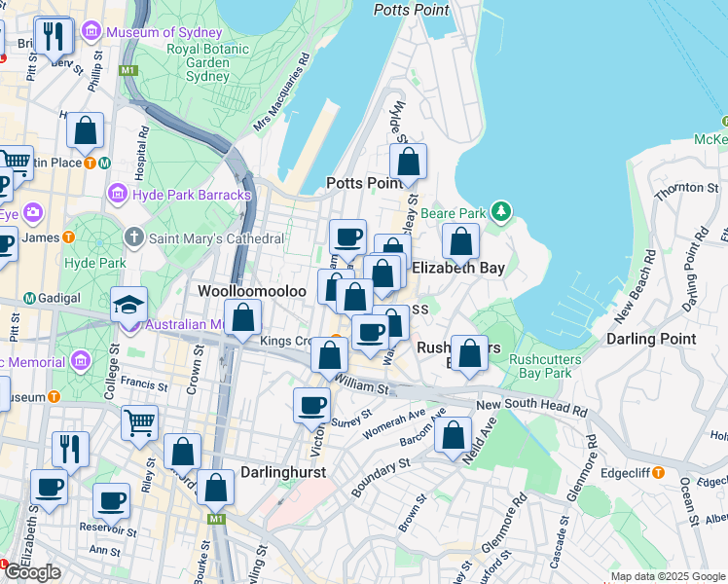The width and height of the screenshot is (728, 584).
Task: Select grocery cart marker near Francis St
Action: [x=140, y=424]
